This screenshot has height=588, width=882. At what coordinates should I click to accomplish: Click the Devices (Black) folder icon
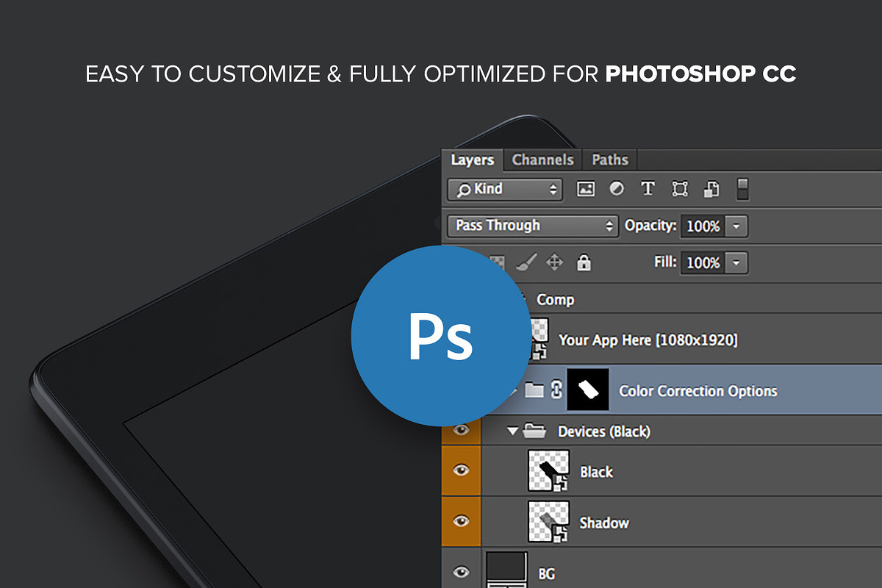pos(534,431)
